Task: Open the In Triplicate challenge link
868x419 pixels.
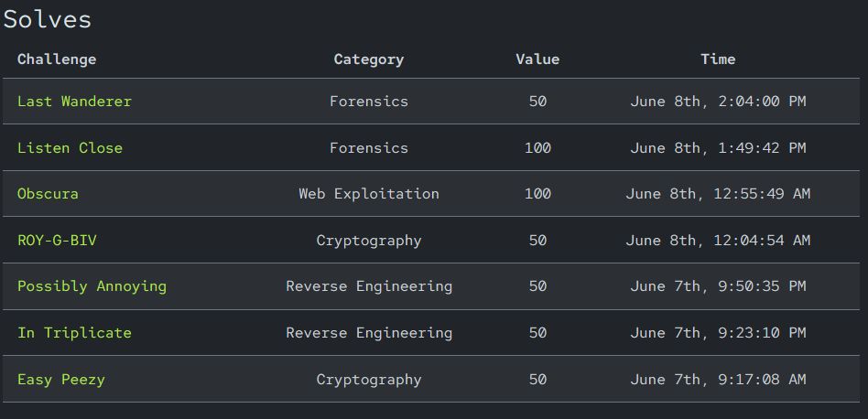Action: click(74, 333)
